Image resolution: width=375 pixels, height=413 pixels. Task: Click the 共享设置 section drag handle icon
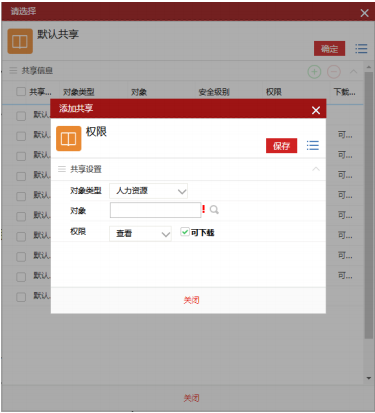click(x=62, y=169)
